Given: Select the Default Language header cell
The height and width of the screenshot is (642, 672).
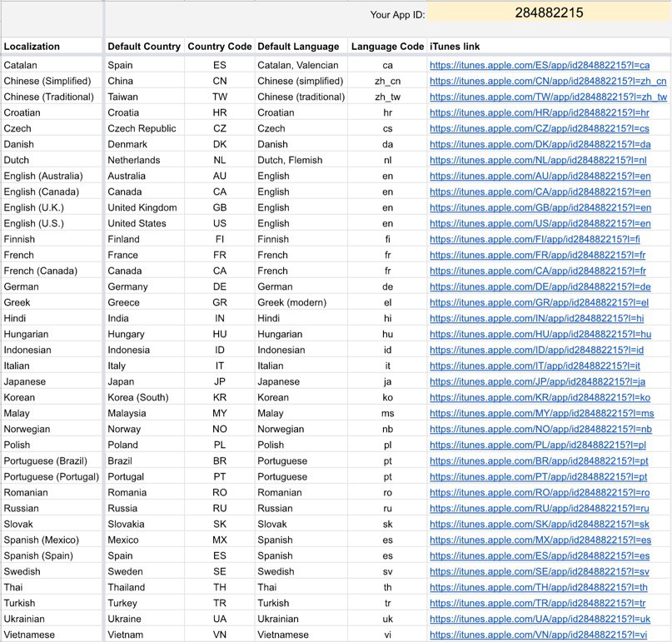Looking at the screenshot, I should click(x=301, y=47).
